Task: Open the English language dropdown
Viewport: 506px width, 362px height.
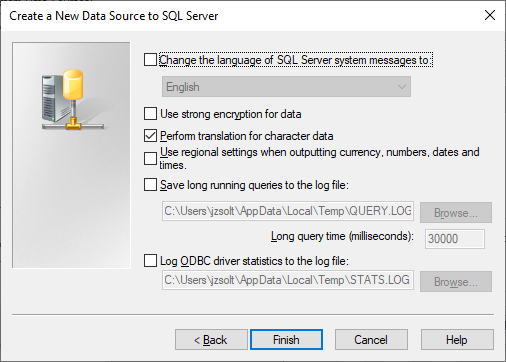Action: (286, 87)
